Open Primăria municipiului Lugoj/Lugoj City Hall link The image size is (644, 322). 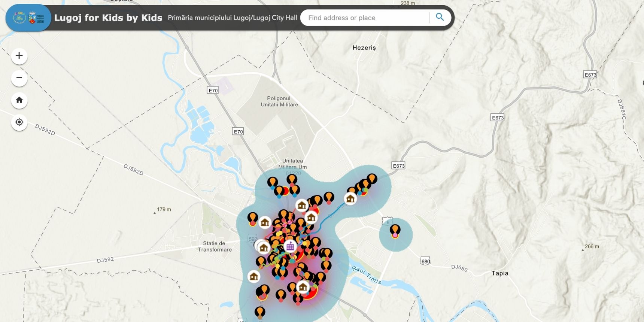click(233, 18)
